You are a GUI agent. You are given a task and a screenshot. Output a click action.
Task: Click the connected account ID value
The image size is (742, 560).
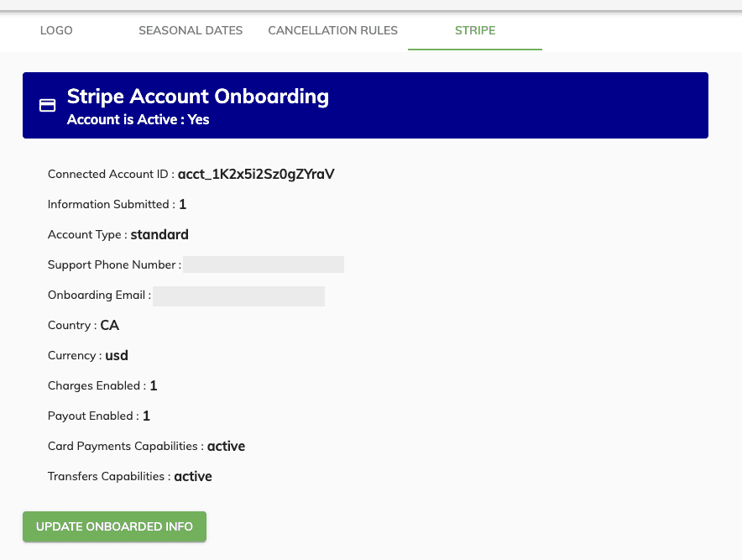(x=256, y=174)
